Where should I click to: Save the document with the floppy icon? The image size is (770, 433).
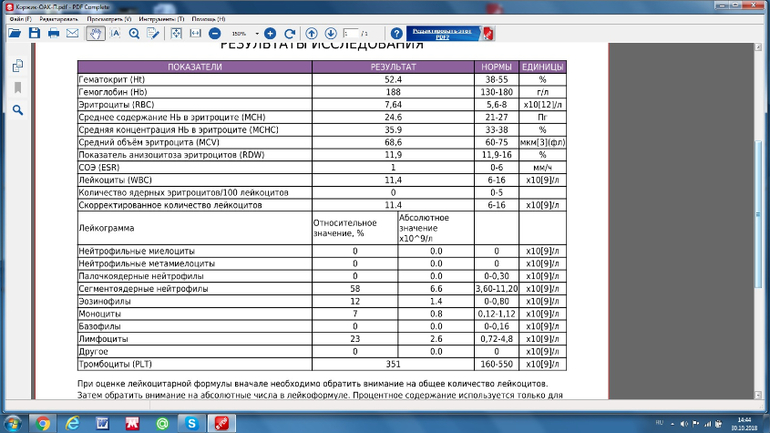tap(33, 33)
